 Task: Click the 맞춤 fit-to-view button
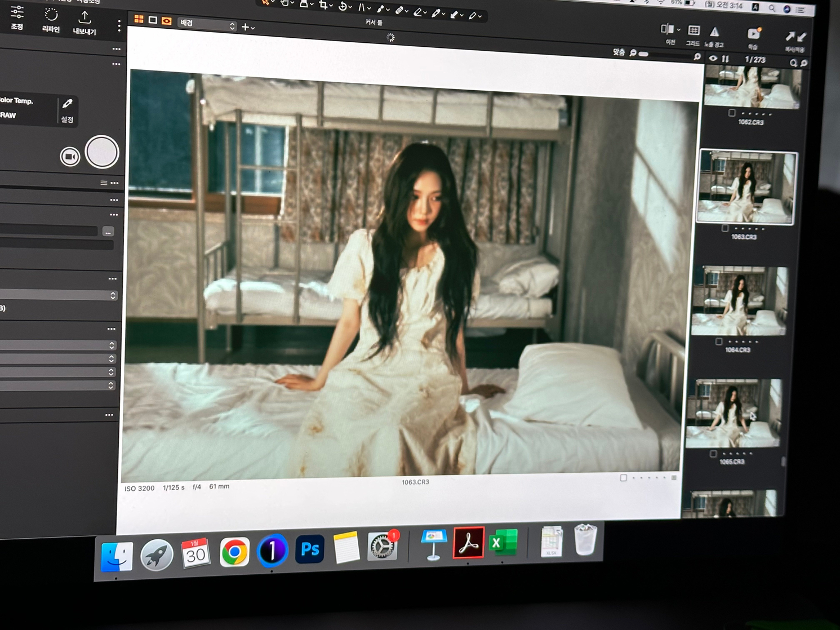click(619, 52)
